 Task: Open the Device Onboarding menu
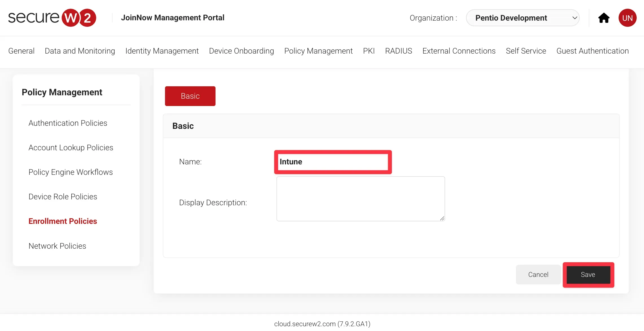(241, 51)
